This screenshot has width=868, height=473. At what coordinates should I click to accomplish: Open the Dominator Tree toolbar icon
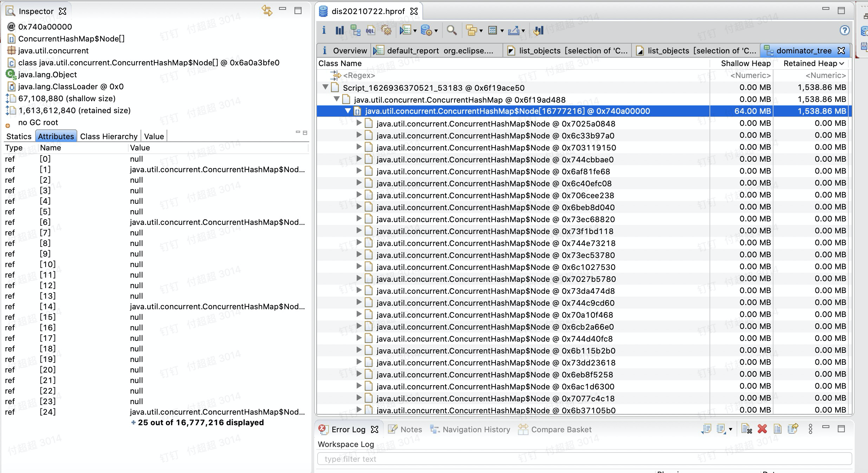[355, 31]
